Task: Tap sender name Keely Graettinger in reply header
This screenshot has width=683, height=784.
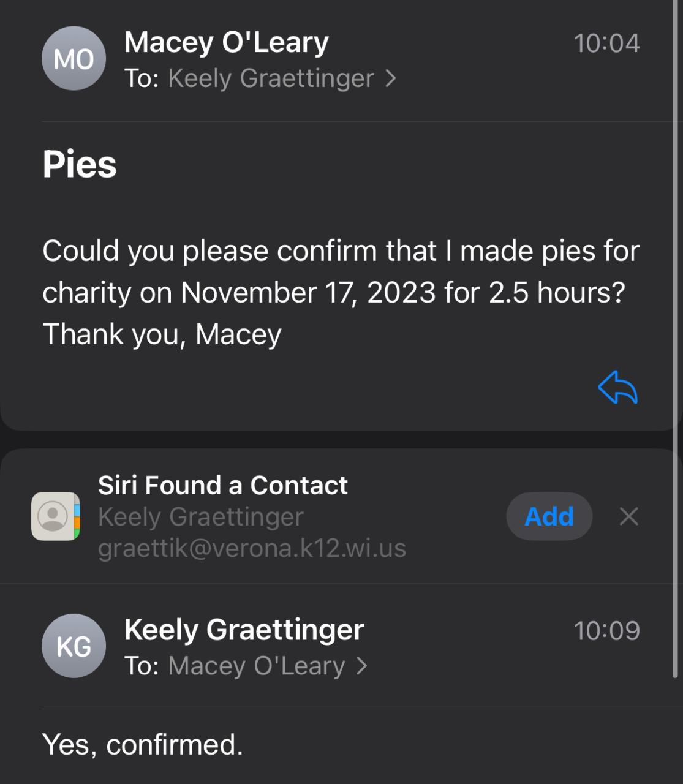Action: click(x=244, y=630)
